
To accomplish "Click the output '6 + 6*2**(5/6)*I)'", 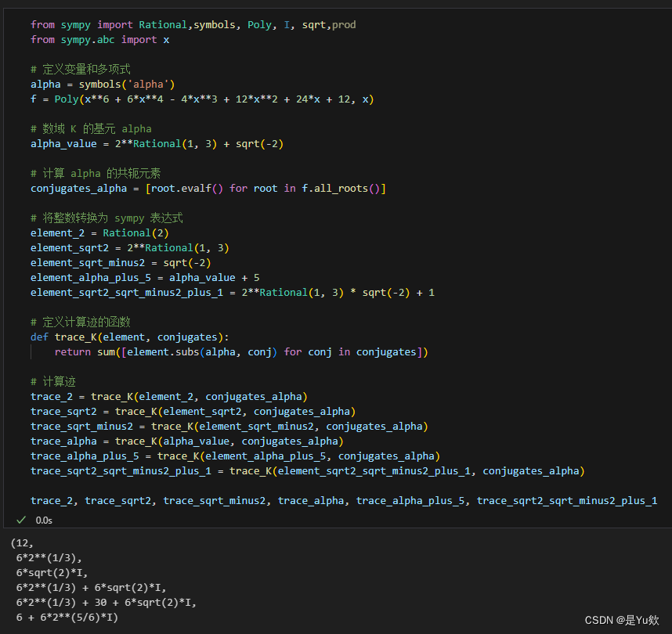I will (x=67, y=618).
